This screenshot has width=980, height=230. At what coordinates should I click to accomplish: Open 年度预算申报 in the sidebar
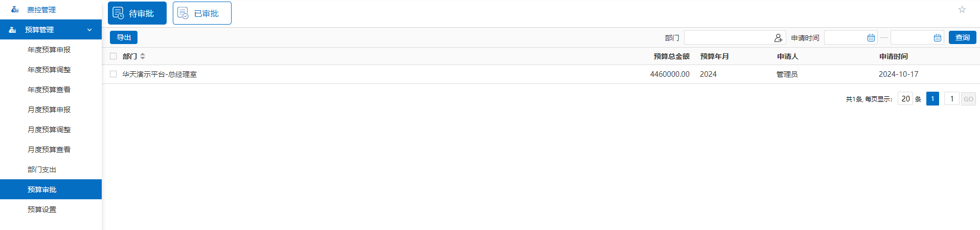click(49, 50)
